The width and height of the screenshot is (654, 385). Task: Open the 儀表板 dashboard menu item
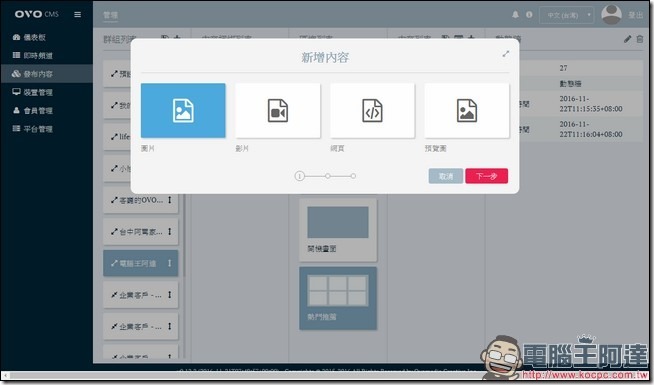[47, 37]
